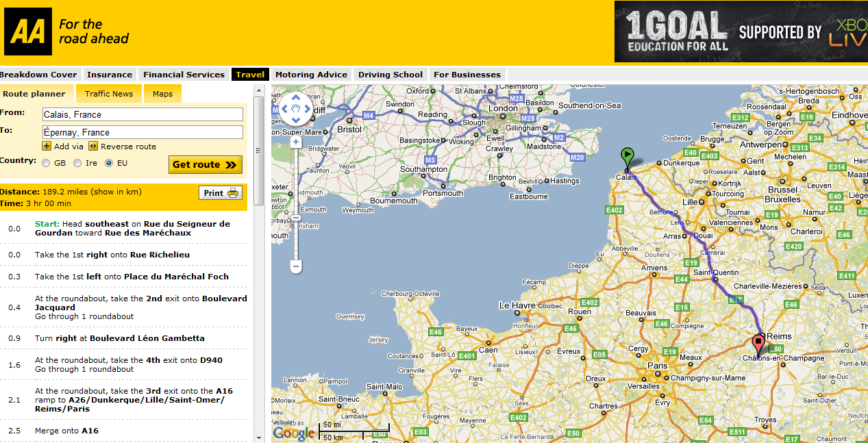Click the Add via link
Image resolution: width=868 pixels, height=443 pixels.
69,147
